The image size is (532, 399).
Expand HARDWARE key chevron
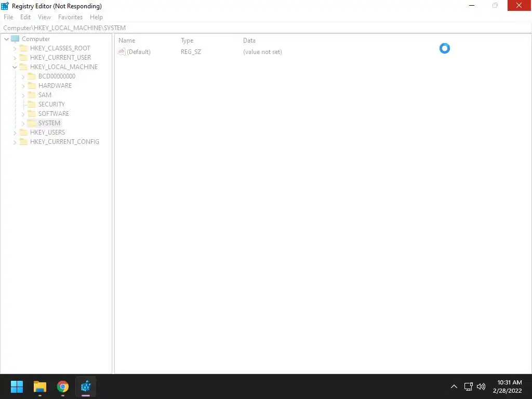(x=23, y=86)
